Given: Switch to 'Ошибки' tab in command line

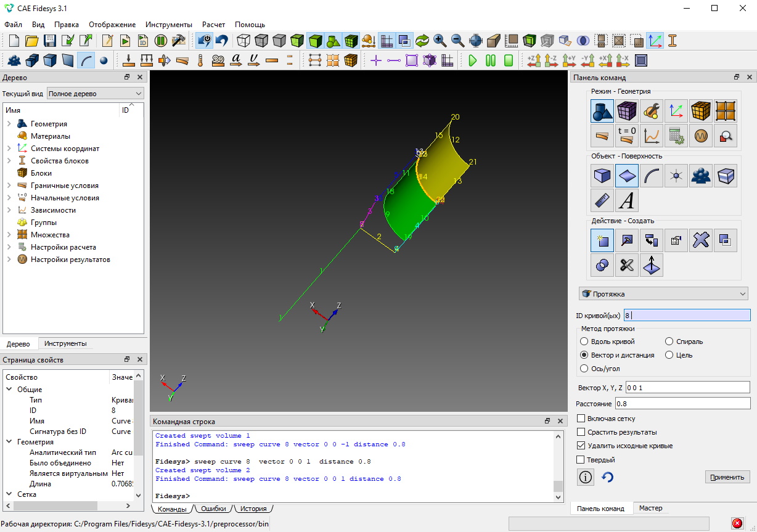Looking at the screenshot, I should tap(214, 509).
